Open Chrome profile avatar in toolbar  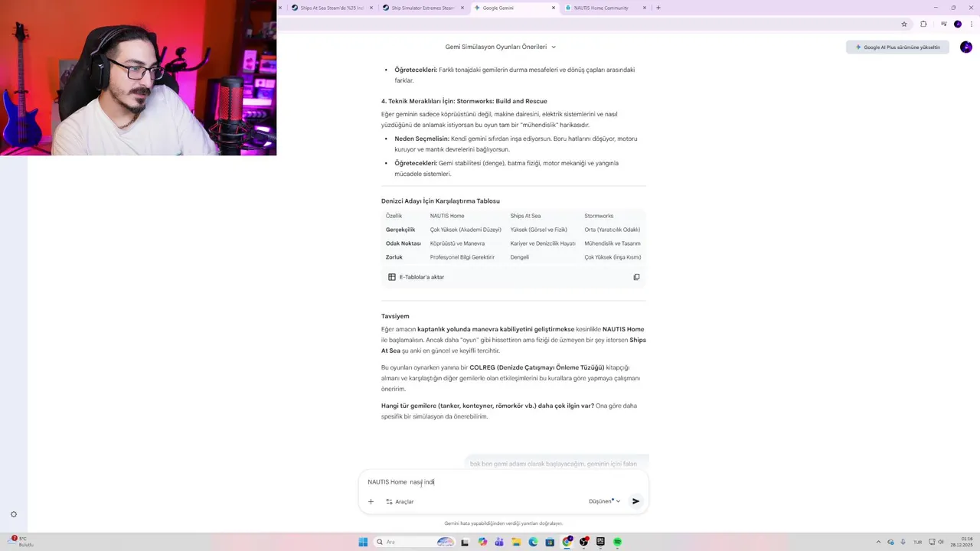pos(957,24)
